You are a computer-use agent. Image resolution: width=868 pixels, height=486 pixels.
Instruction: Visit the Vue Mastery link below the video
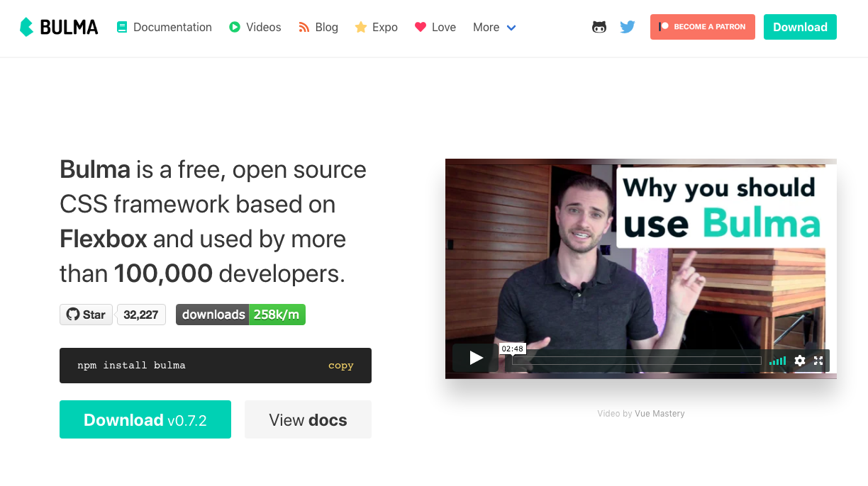click(x=660, y=413)
